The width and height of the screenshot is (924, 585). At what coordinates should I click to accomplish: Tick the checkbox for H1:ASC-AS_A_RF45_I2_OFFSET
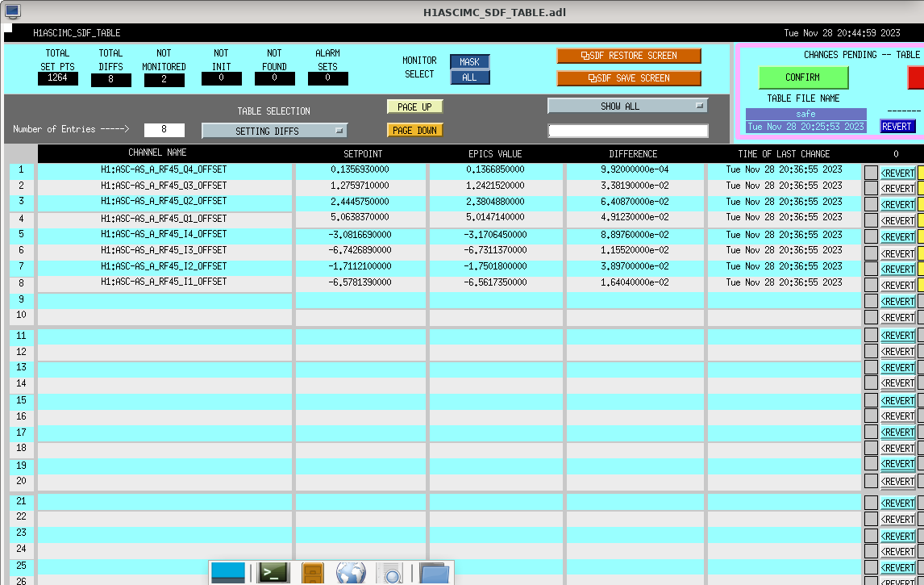[871, 269]
